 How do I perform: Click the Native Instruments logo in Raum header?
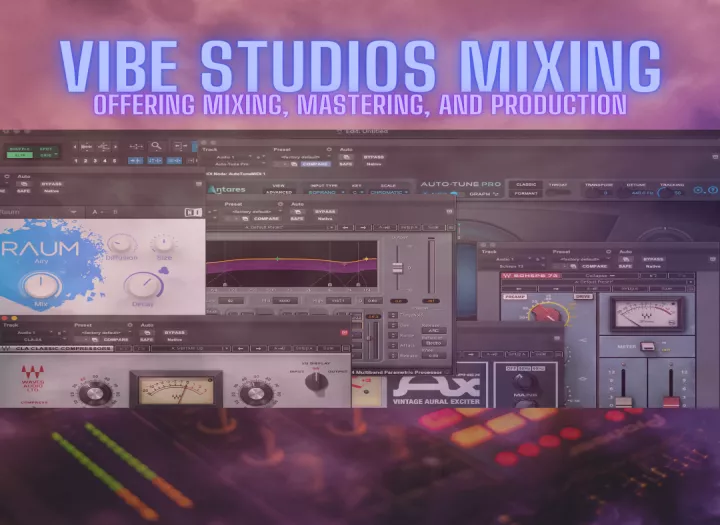tap(193, 212)
